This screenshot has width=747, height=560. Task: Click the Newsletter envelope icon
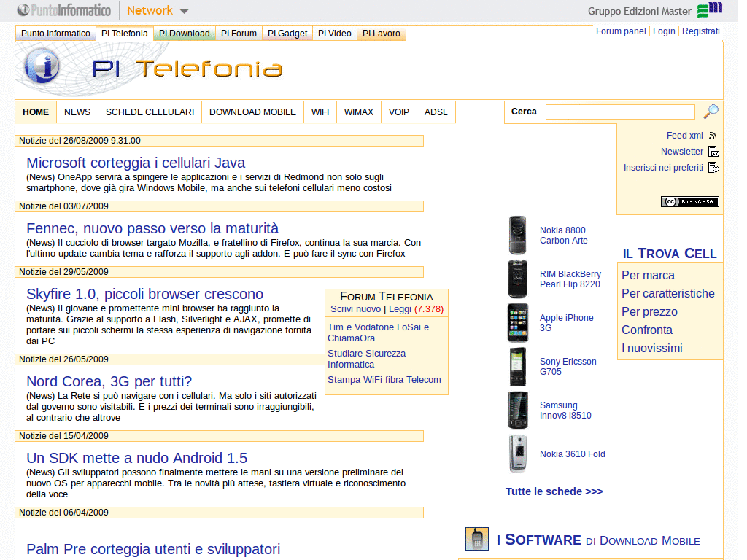coord(713,152)
